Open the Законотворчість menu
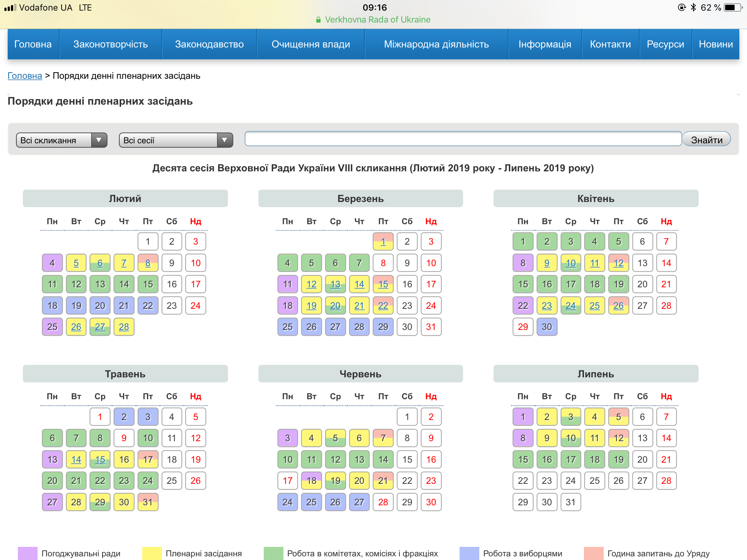747x560 pixels. click(111, 44)
